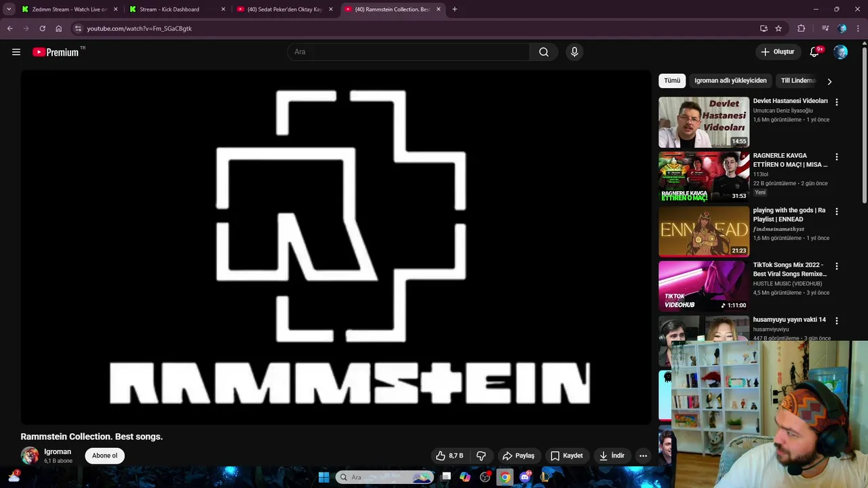The height and width of the screenshot is (488, 868).
Task: Subscribe with the Abone ol button
Action: [104, 455]
